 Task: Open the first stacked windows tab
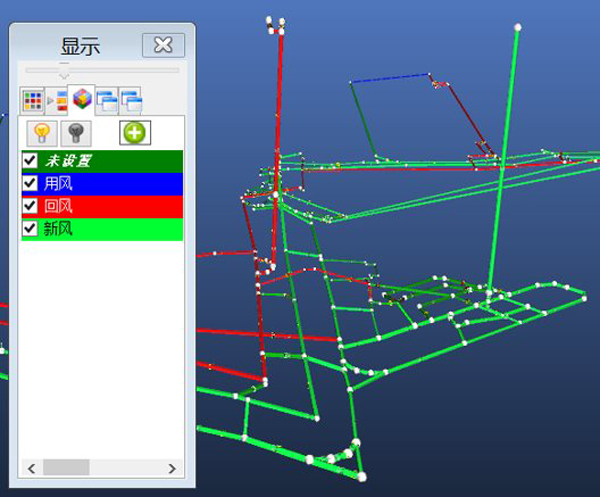(106, 101)
